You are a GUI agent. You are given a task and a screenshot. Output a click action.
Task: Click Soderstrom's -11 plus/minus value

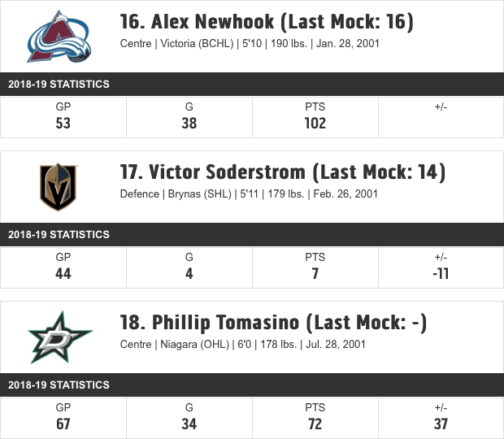point(441,274)
